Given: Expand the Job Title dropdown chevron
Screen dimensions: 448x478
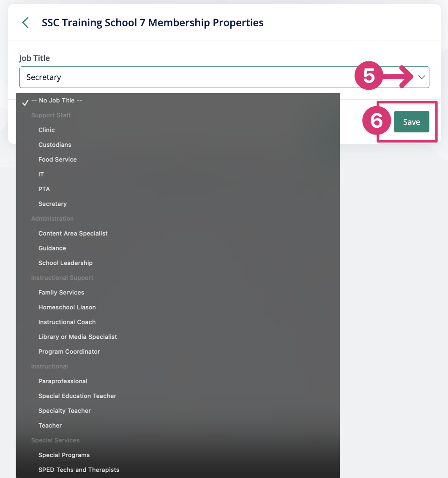Looking at the screenshot, I should tap(421, 77).
